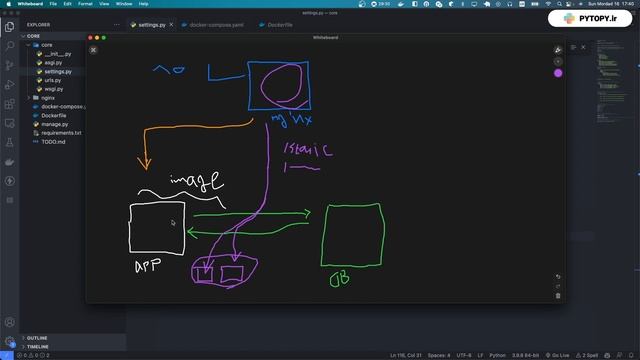This screenshot has width=640, height=360.
Task: Open the Docker view in activity bar
Action: point(9,162)
